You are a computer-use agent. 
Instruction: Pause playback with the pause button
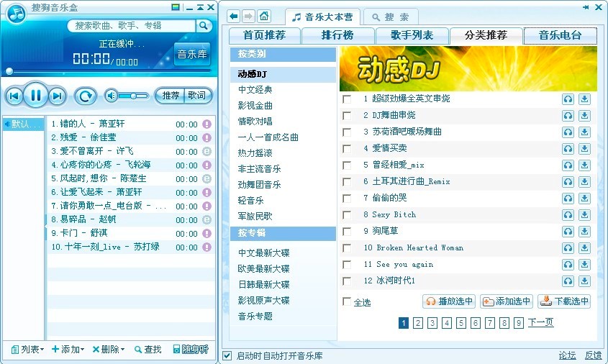36,95
